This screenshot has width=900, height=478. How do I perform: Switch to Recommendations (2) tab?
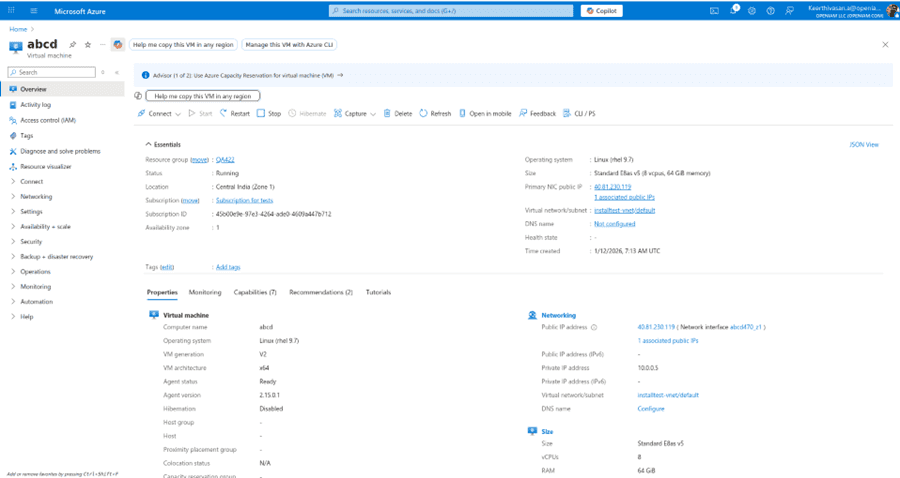(321, 292)
